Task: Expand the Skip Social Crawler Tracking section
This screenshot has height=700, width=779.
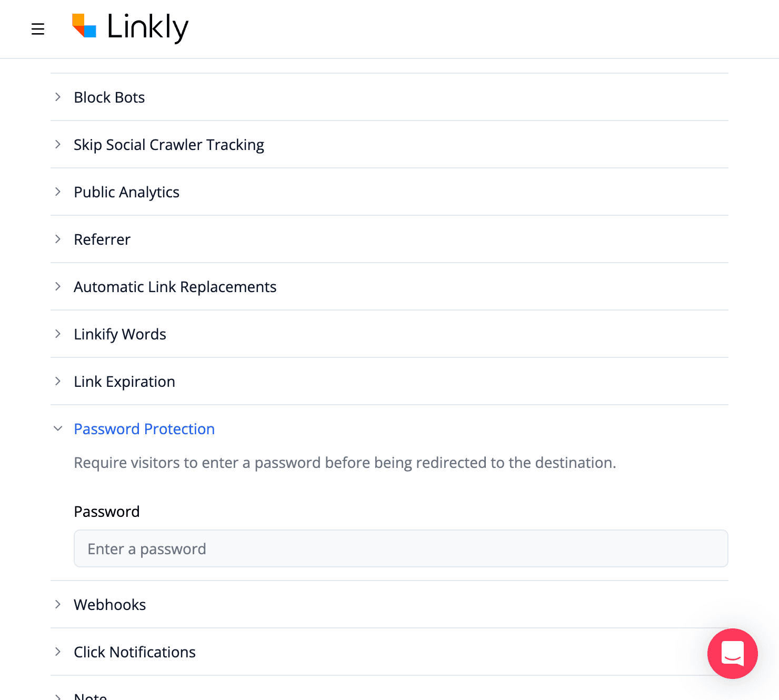Action: (168, 144)
